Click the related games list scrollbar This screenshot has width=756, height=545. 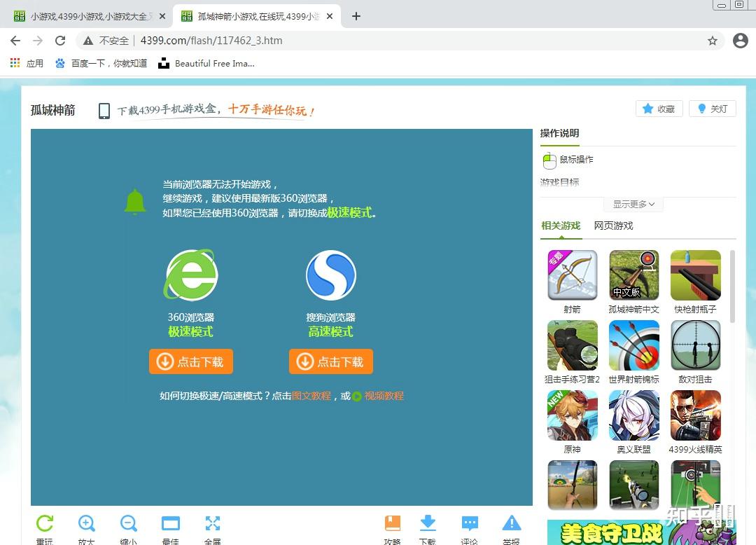[732, 286]
